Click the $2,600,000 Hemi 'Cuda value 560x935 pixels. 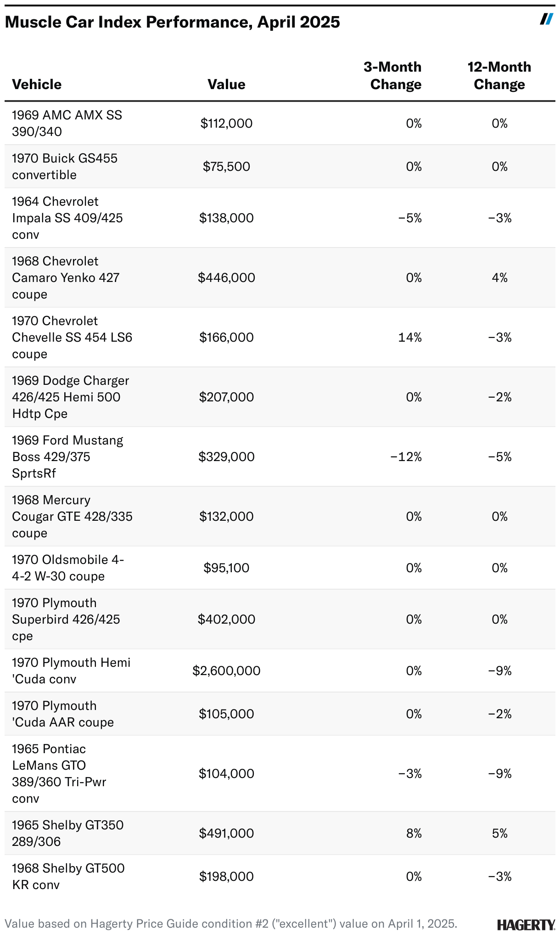coord(226,671)
